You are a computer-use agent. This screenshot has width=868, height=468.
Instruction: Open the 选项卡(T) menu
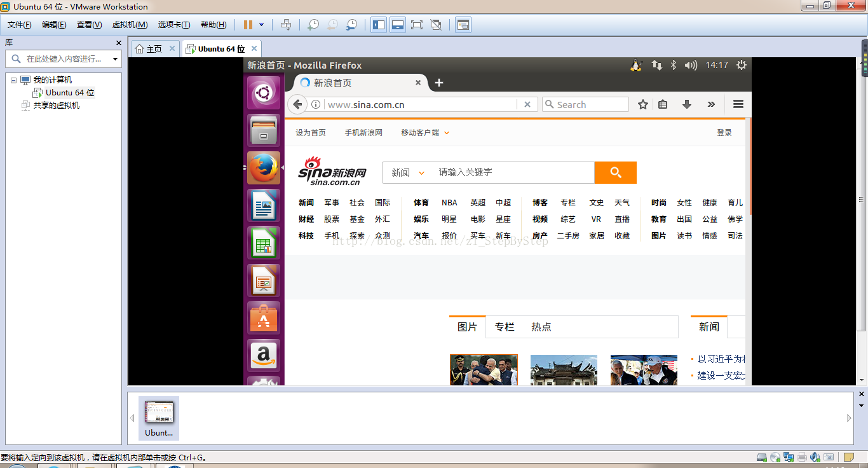(174, 25)
